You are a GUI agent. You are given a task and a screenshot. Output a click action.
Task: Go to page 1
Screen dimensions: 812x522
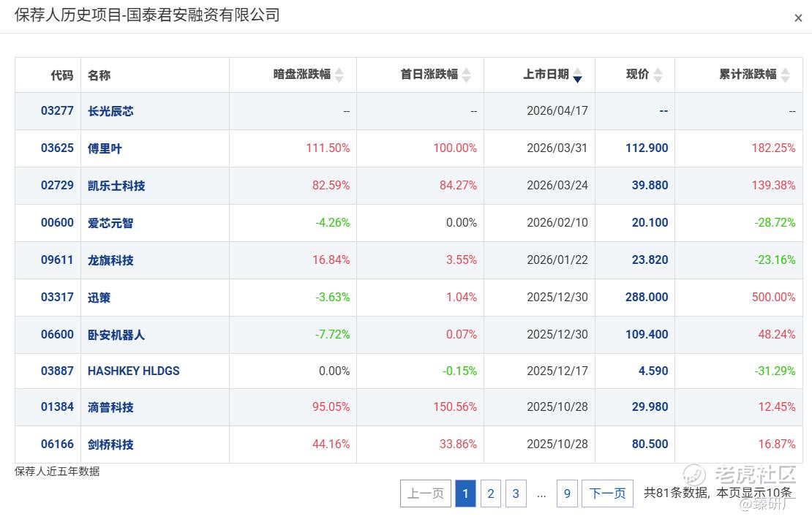coord(465,493)
